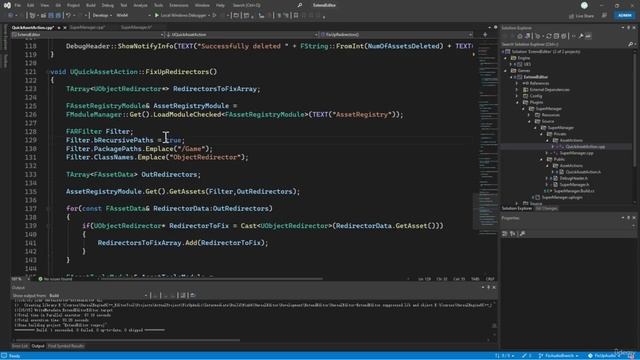Open the FixUpRedirectors member dropdown
The width and height of the screenshot is (640, 360).
coord(396,35)
